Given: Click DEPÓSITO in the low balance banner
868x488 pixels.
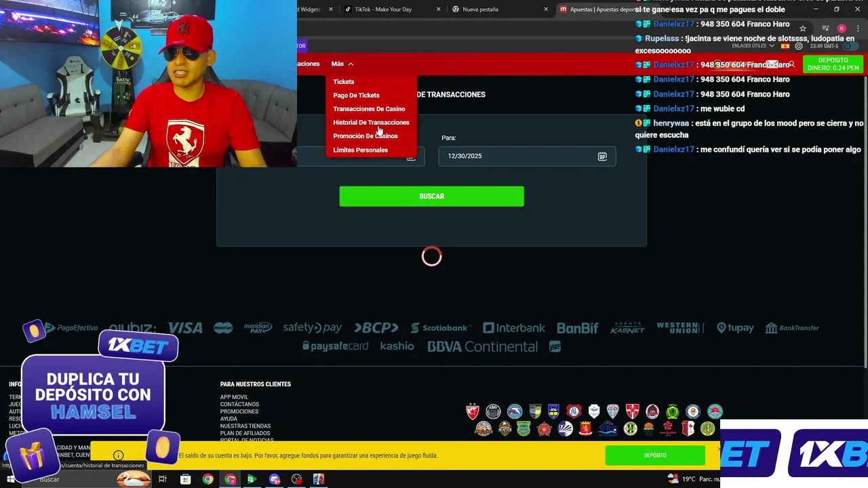Looking at the screenshot, I should tap(655, 455).
